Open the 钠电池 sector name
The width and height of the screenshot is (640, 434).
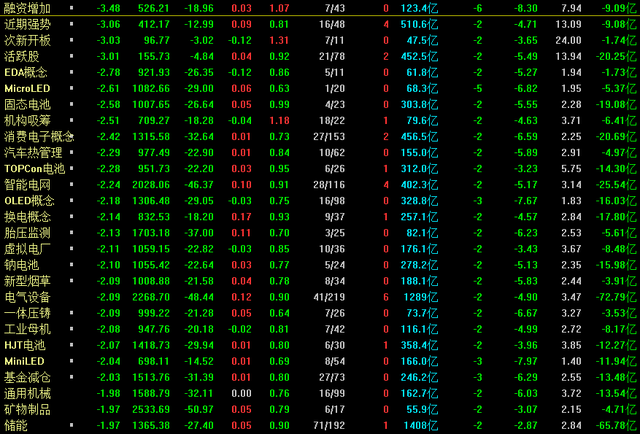pyautogui.click(x=22, y=265)
